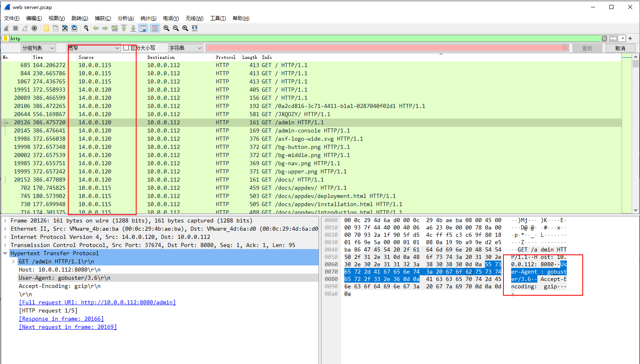Open the 工具(T) menu
This screenshot has height=364, width=640.
click(x=218, y=18)
